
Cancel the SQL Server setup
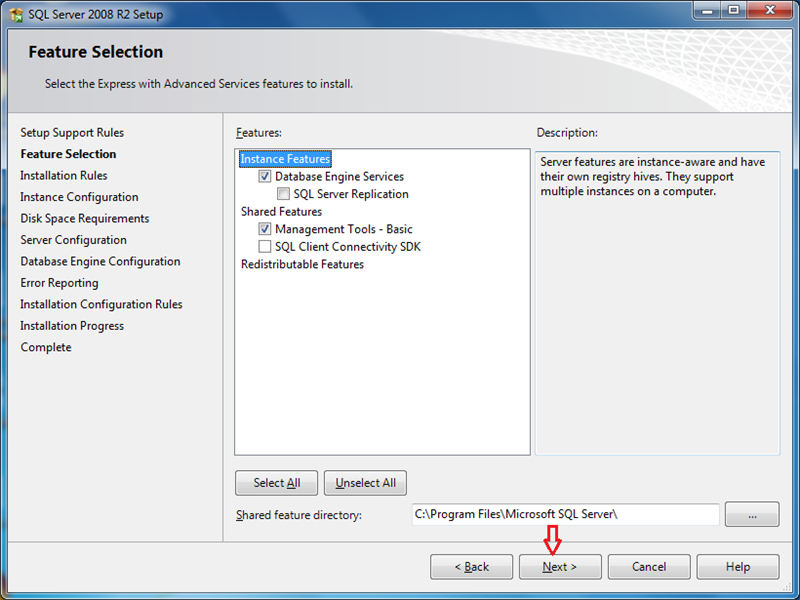pyautogui.click(x=649, y=567)
